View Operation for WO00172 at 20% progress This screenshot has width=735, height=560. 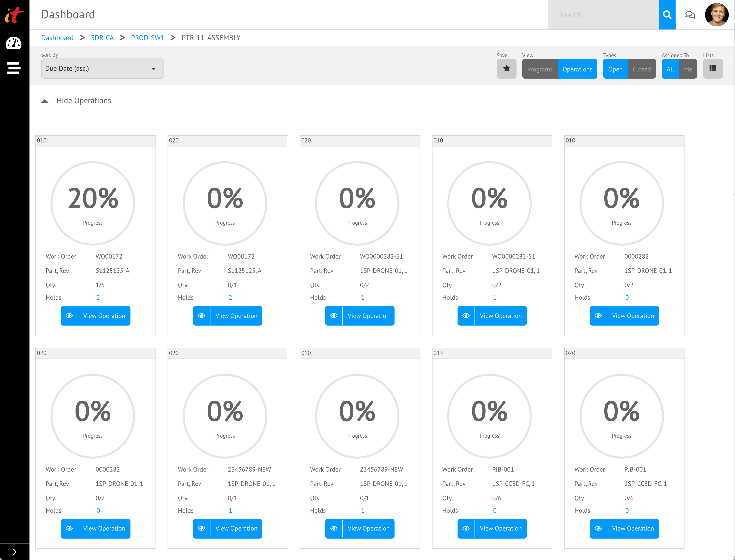coord(95,316)
